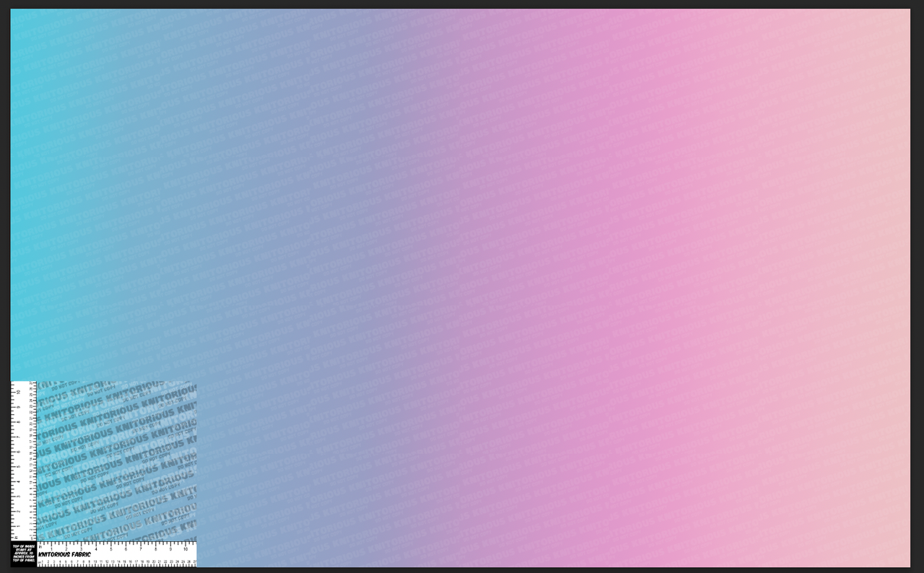
Task: Click the bottom-right corner of the fabric panel
Action: point(906,563)
